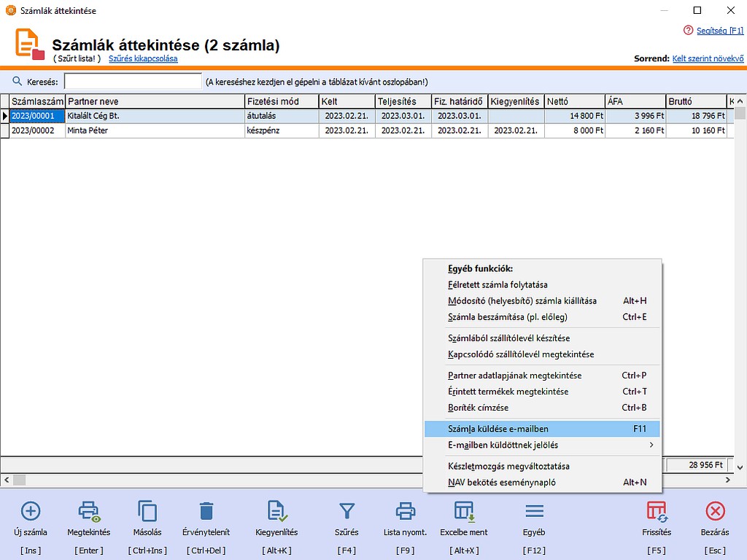Open Segítség [F1] help link

[x=719, y=30]
